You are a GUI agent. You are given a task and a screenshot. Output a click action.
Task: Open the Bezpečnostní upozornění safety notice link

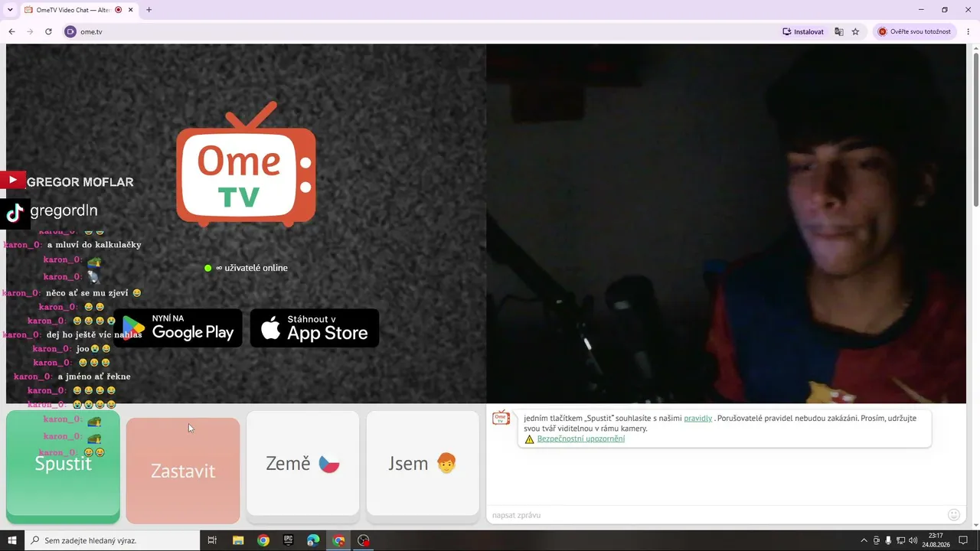click(581, 439)
